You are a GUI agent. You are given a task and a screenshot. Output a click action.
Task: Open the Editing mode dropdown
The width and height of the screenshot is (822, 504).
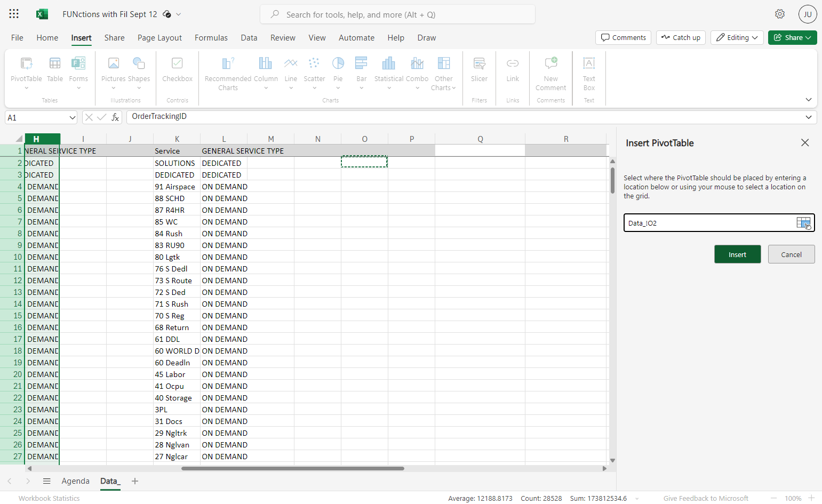tap(737, 37)
